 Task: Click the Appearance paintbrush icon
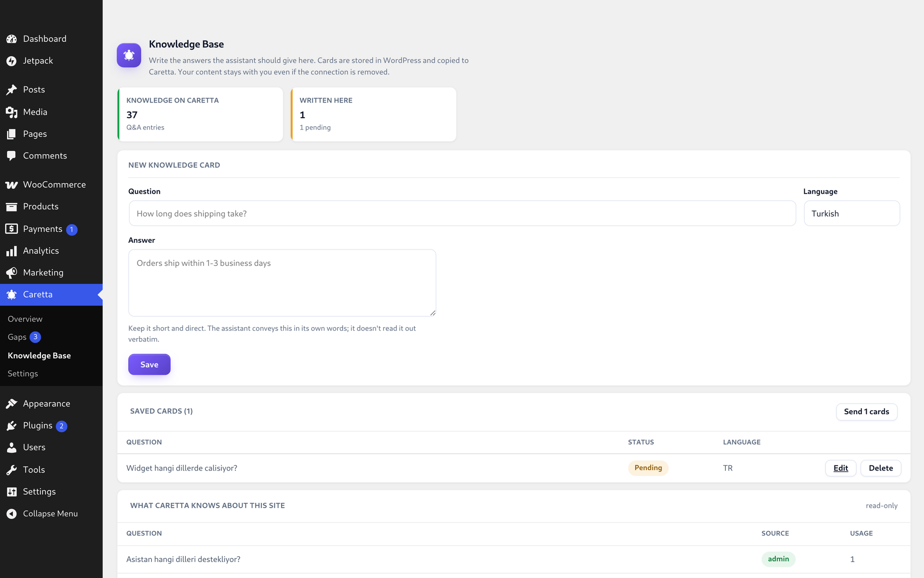tap(12, 404)
